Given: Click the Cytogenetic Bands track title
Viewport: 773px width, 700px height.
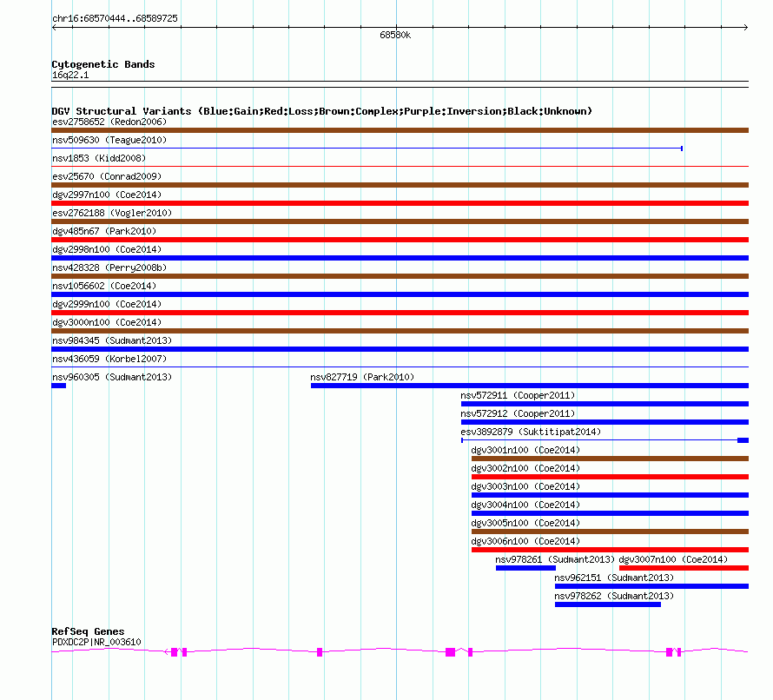Looking at the screenshot, I should (103, 64).
